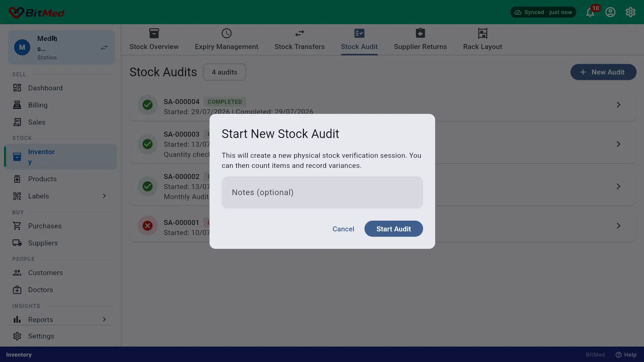Screen dimensions: 644x362
Task: Click the Labels QR code icon
Action: [x=17, y=196]
